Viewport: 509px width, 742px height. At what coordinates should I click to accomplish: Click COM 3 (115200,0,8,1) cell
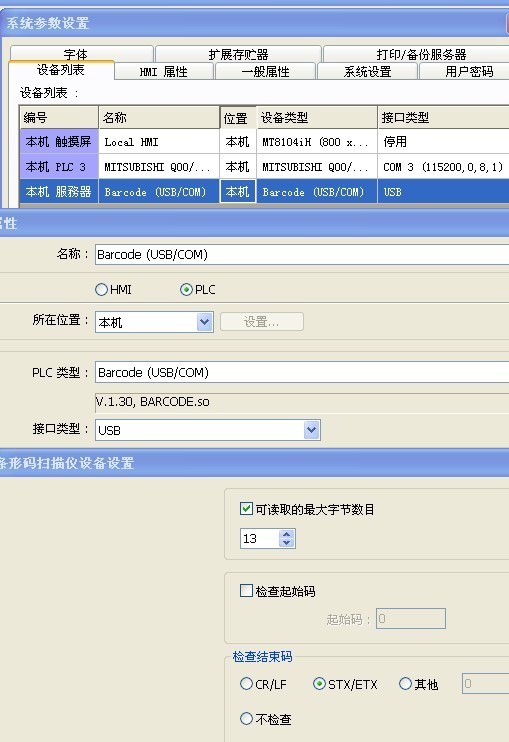pyautogui.click(x=443, y=167)
